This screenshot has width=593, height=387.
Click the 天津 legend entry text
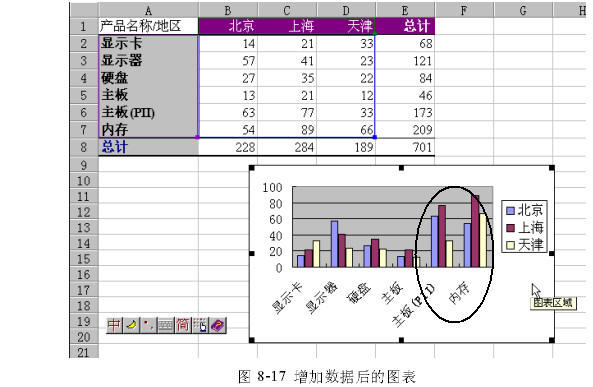530,245
